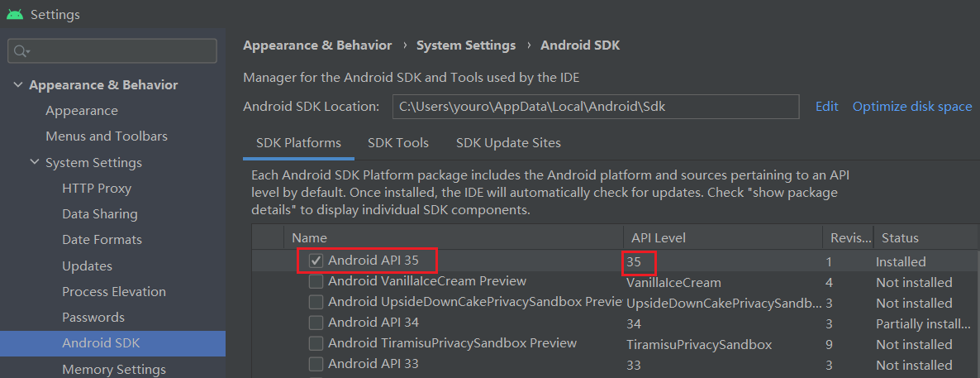Tick the TiramisuPrivacySandbox Preview checkbox
The image size is (980, 378).
(316, 343)
